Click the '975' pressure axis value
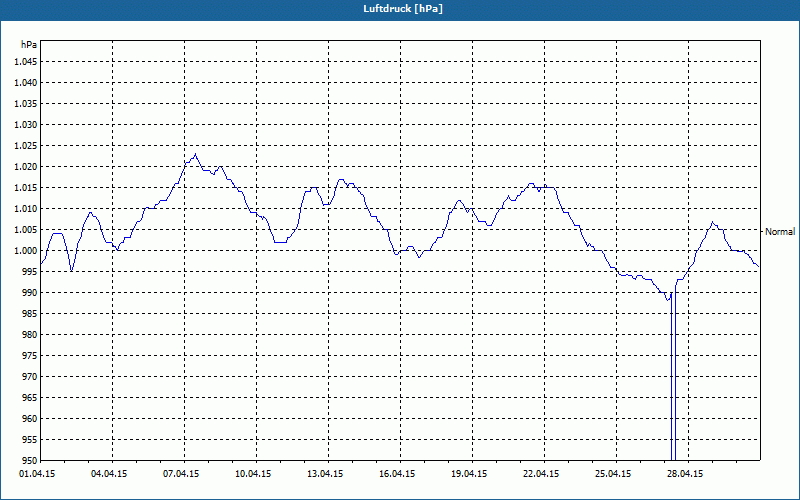Image resolution: width=800 pixels, height=500 pixels. pos(30,356)
